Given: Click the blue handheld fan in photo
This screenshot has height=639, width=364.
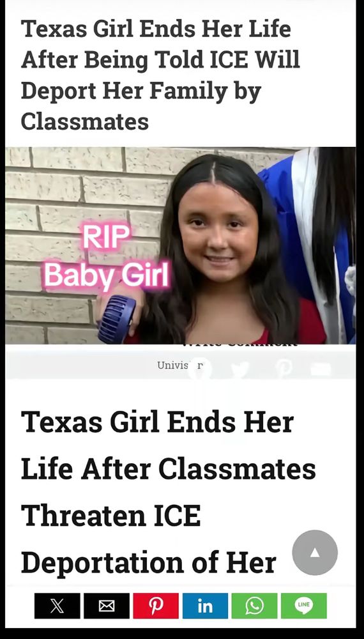Looking at the screenshot, I should pyautogui.click(x=116, y=319).
